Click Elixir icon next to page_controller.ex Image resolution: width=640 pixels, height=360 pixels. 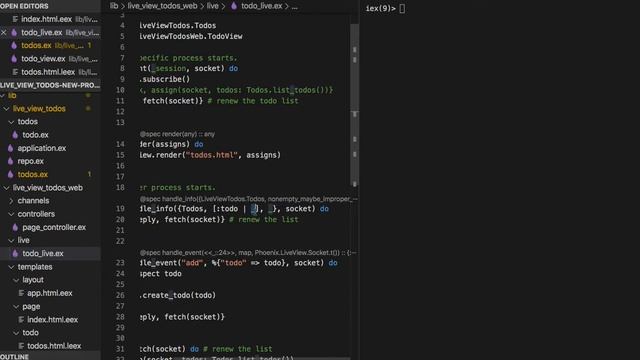[15, 227]
